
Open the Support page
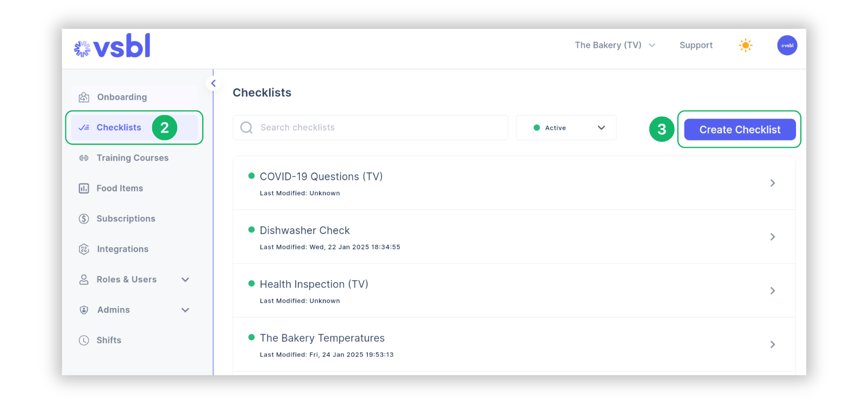coord(696,45)
